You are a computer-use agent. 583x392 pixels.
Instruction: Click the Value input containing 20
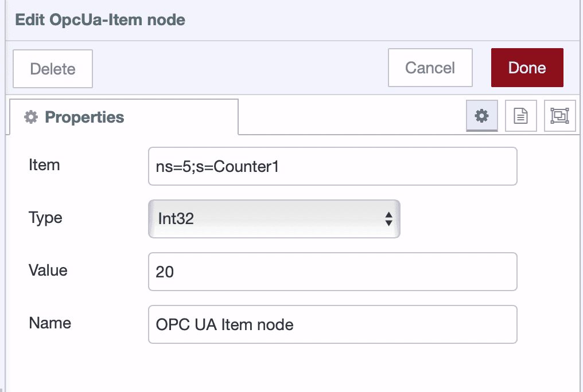click(332, 271)
